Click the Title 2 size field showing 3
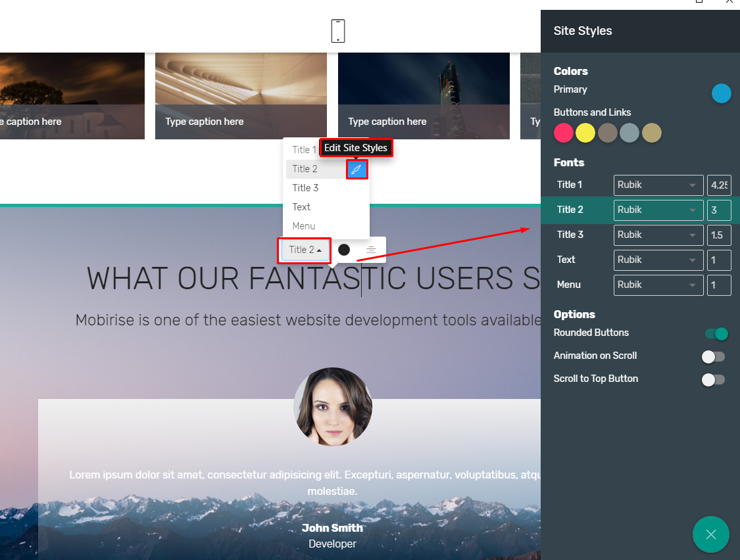This screenshot has width=740, height=560. coord(719,210)
